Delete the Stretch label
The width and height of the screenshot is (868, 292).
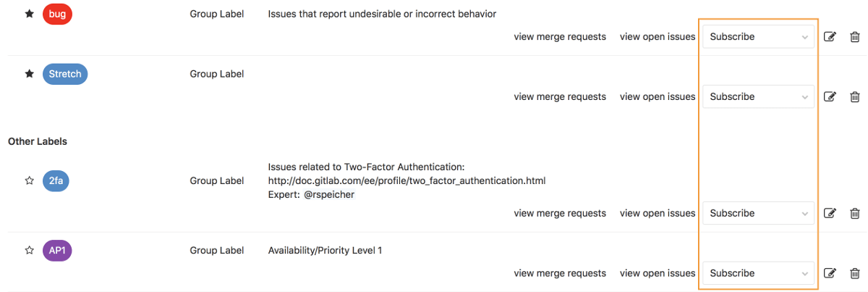(x=854, y=97)
